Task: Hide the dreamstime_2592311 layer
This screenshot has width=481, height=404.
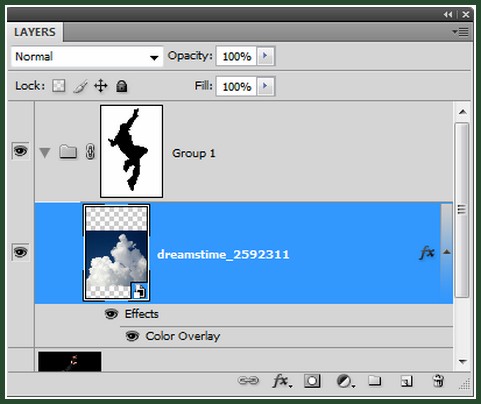Action: tap(20, 252)
